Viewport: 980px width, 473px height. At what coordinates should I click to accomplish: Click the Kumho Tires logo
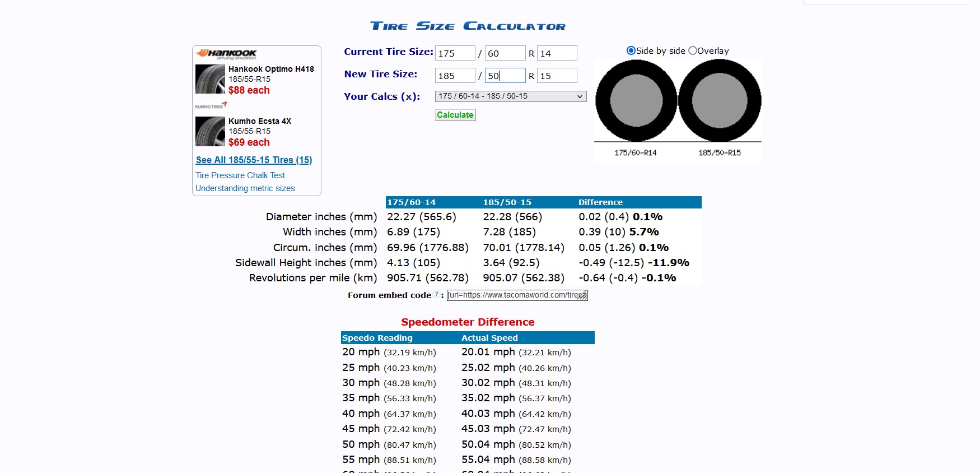click(211, 105)
